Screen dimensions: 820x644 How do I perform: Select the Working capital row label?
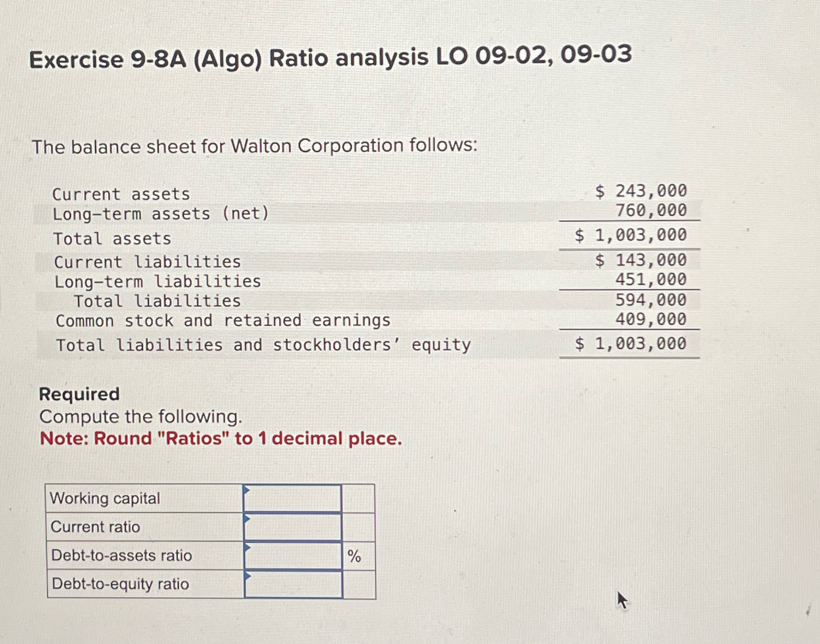[105, 499]
